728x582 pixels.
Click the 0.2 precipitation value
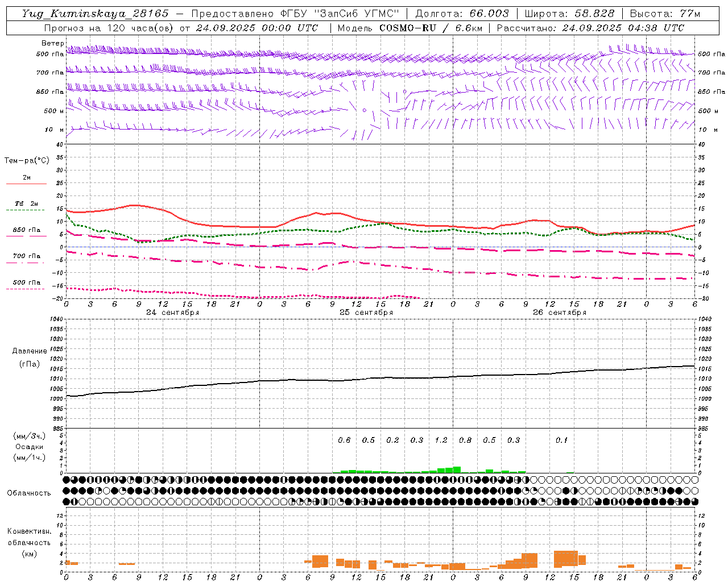[x=392, y=440]
